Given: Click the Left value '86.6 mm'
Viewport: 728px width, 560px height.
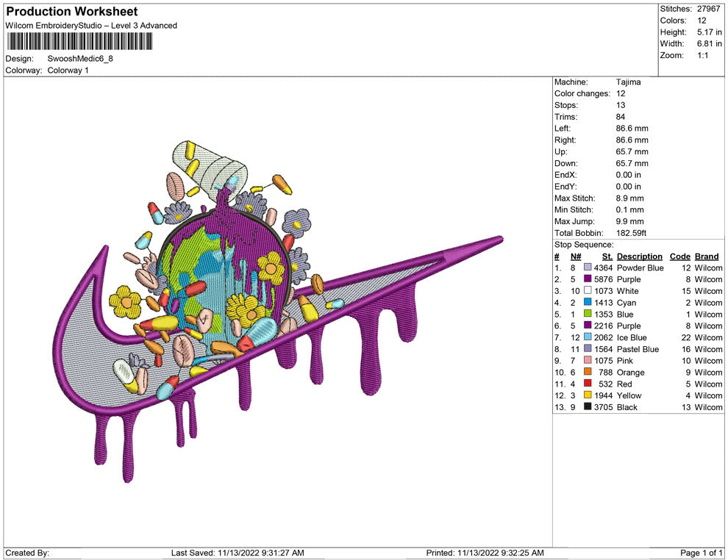Looking at the screenshot, I should pyautogui.click(x=632, y=128).
